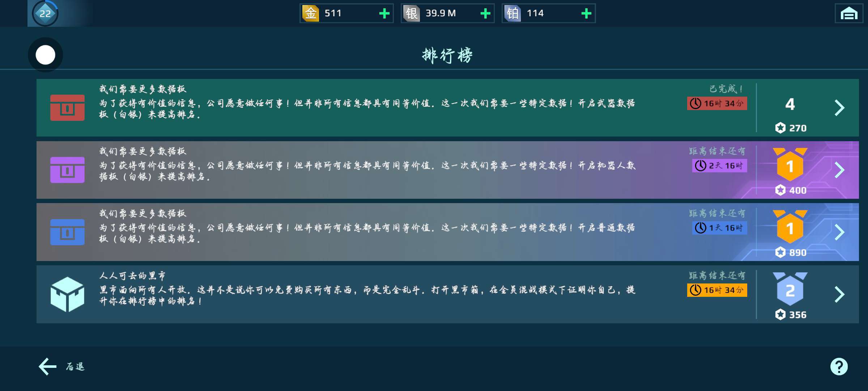
Task: Add more platinum with plus icon
Action: click(x=586, y=14)
